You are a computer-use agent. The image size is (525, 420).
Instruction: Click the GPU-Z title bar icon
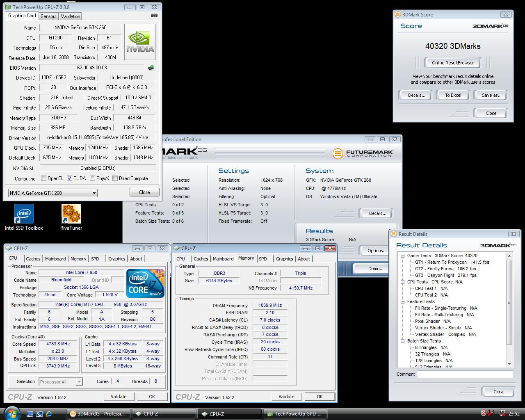[x=8, y=7]
